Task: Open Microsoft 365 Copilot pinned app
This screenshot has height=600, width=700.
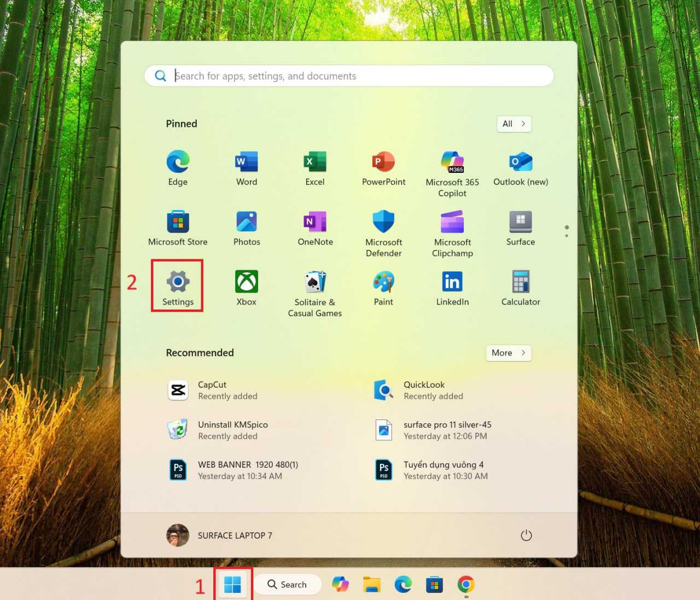Action: click(452, 174)
